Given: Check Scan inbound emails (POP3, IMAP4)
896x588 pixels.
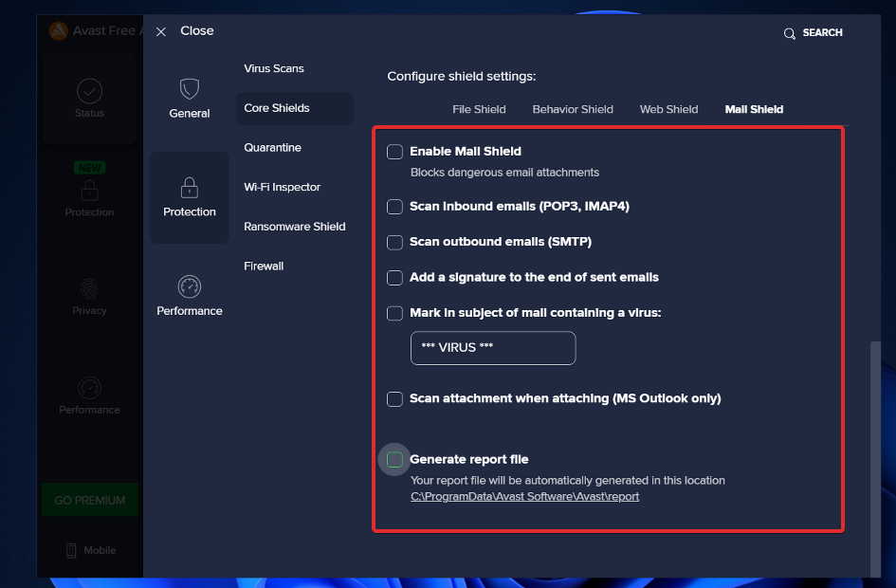Looking at the screenshot, I should pyautogui.click(x=394, y=207).
